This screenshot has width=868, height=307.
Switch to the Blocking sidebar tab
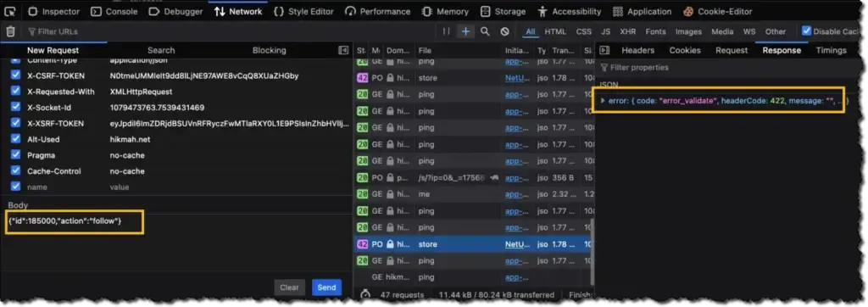[269, 50]
